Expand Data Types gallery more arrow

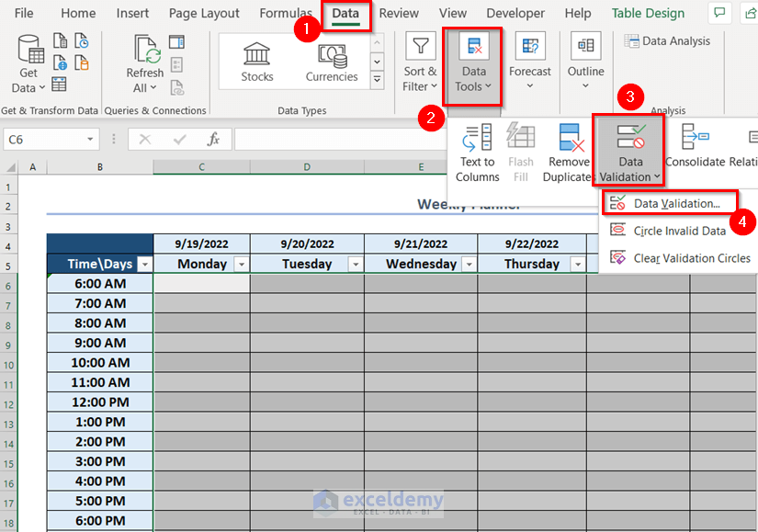pyautogui.click(x=377, y=80)
